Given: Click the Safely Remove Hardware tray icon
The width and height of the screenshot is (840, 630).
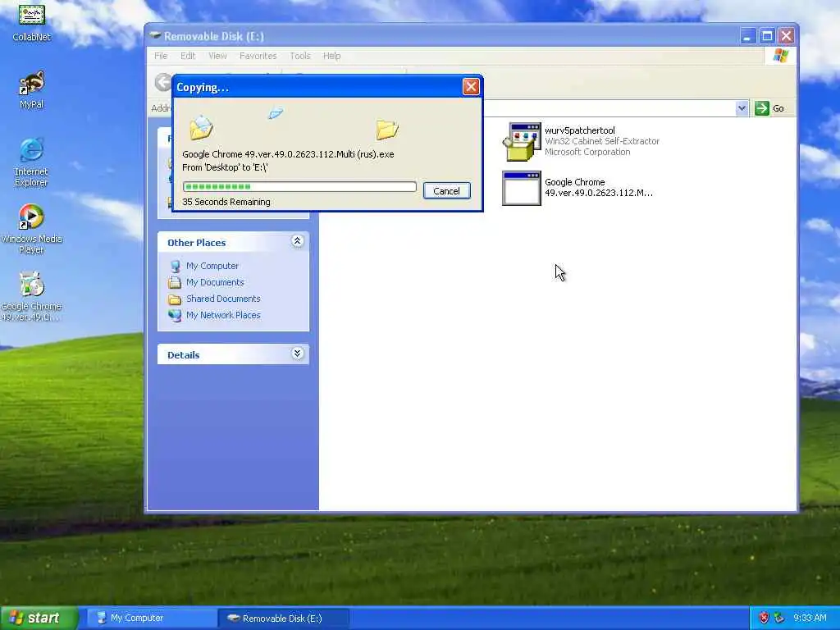Looking at the screenshot, I should coord(779,618).
